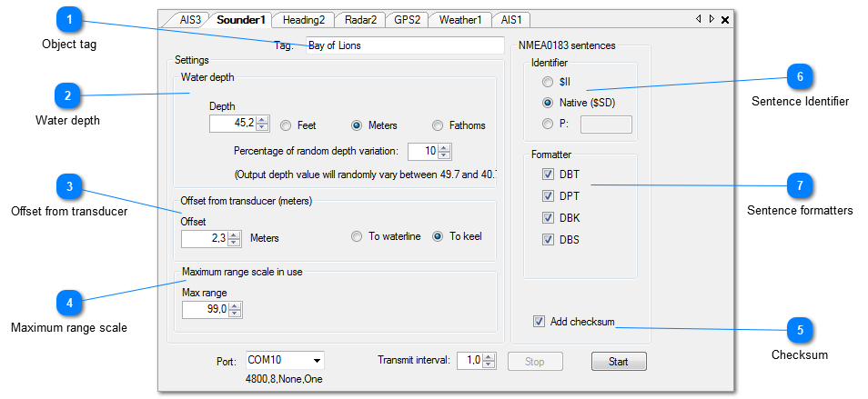The image size is (868, 399).
Task: Disable the Add checksum option
Action: (x=539, y=321)
